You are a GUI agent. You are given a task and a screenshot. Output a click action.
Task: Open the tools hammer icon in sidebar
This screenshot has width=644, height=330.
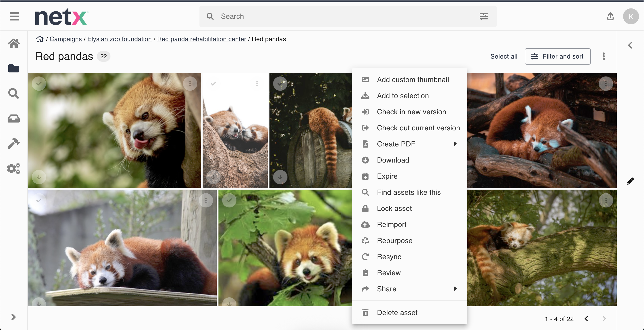13,144
